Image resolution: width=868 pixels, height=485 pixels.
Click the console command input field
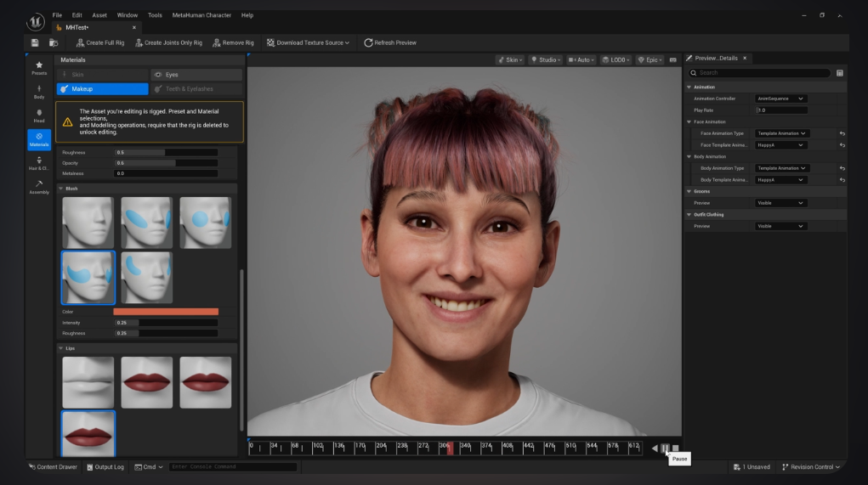232,467
